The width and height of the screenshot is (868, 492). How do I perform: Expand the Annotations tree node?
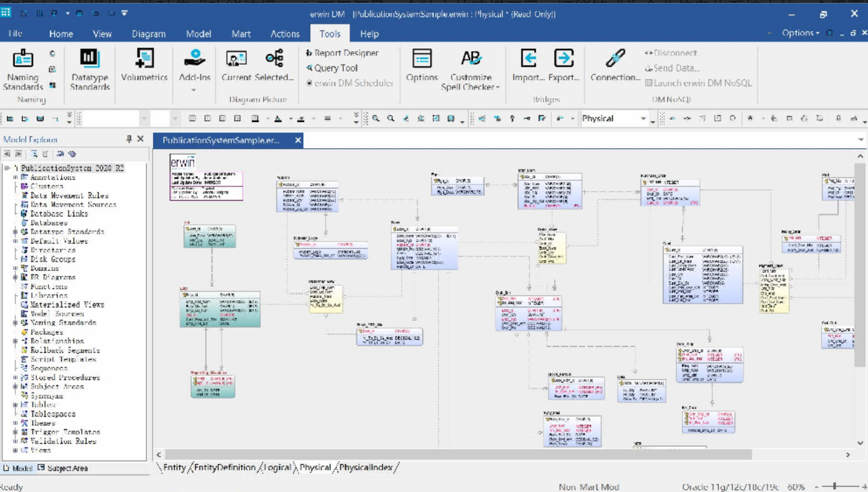[16, 177]
